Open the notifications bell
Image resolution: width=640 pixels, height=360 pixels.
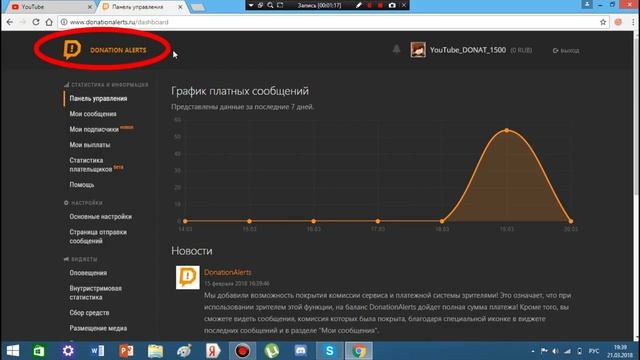point(396,50)
